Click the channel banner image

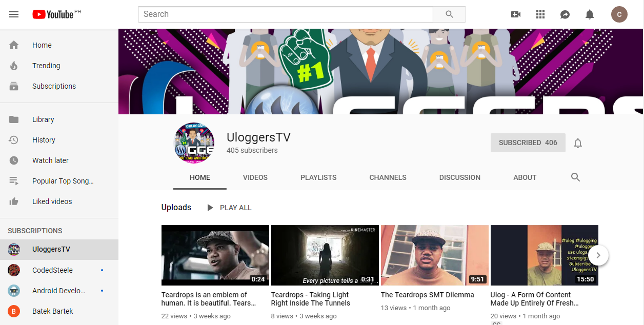(x=381, y=71)
